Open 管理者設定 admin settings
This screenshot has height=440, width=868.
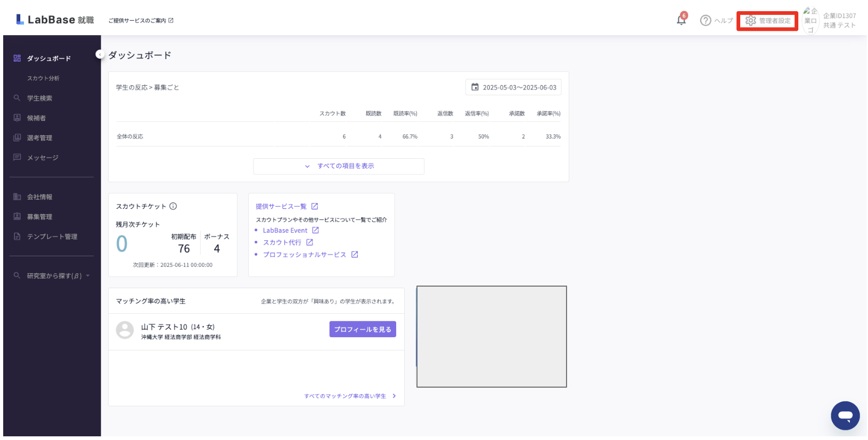click(x=767, y=21)
